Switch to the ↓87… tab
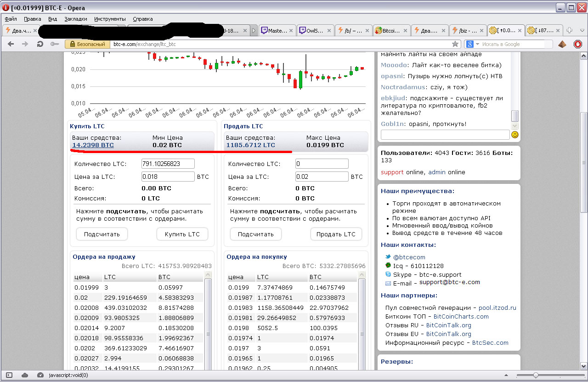The image size is (588, 382). [x=543, y=30]
